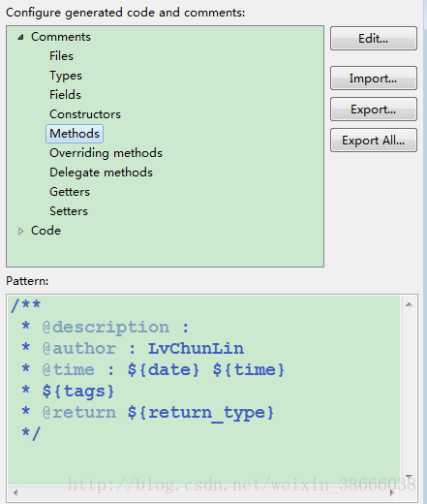The width and height of the screenshot is (427, 504).
Task: Select the Delegate methods template
Action: (101, 173)
